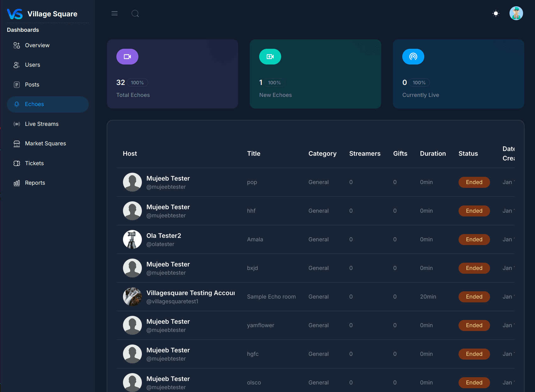This screenshot has width=535, height=392.
Task: Click the Reports bar chart icon
Action: click(x=17, y=183)
